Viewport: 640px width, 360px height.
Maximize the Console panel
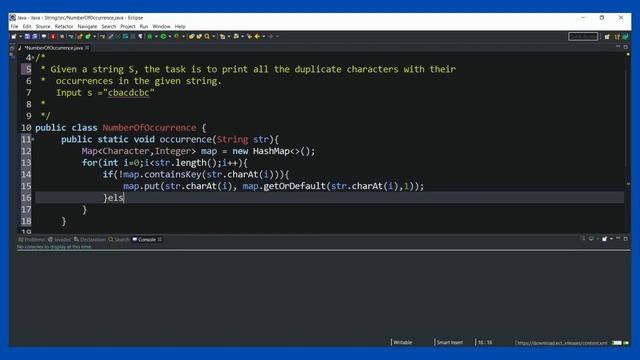[x=625, y=238]
